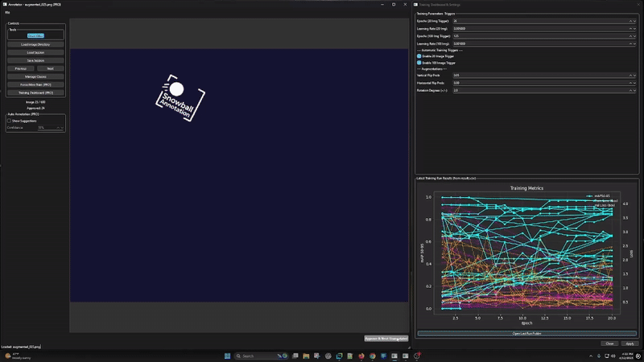
Task: Click the Annotator window title icon
Action: (x=5, y=5)
